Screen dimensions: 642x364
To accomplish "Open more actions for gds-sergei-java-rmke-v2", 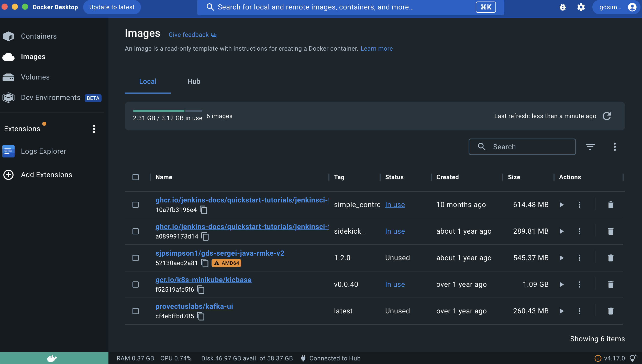I will [580, 258].
